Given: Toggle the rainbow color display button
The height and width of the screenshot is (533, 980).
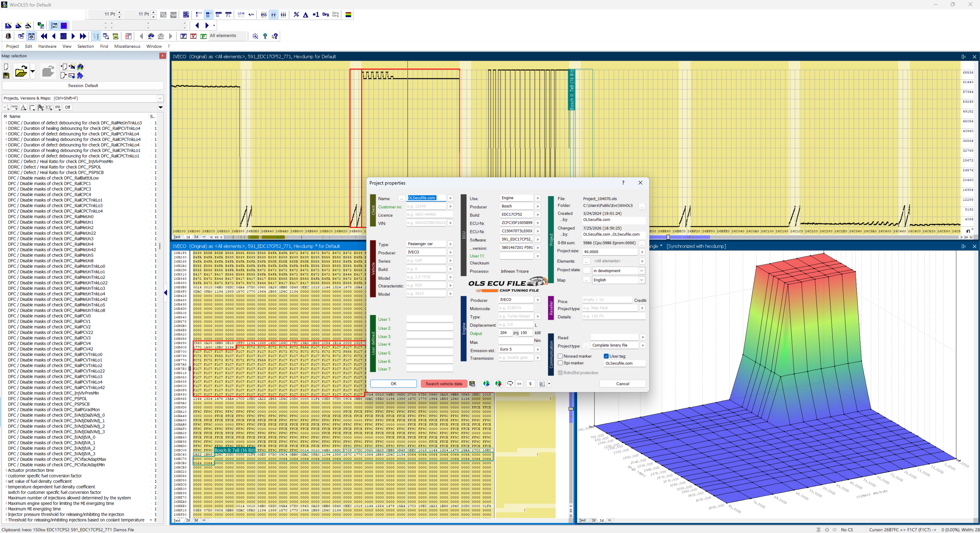Looking at the screenshot, I should [348, 15].
